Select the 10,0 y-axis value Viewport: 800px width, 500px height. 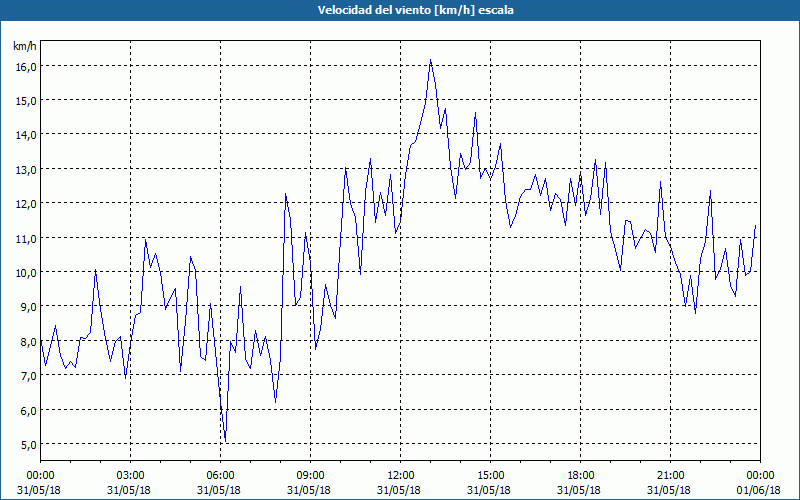25,272
